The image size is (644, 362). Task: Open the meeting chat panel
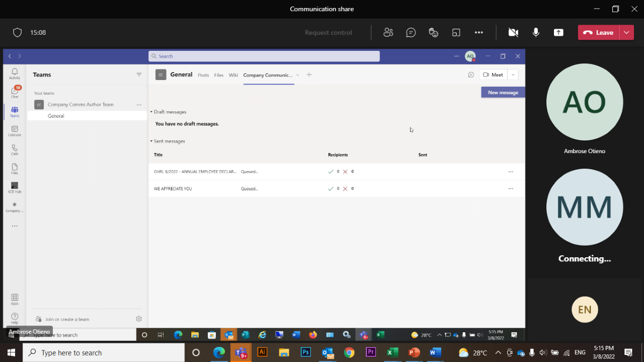click(x=411, y=32)
